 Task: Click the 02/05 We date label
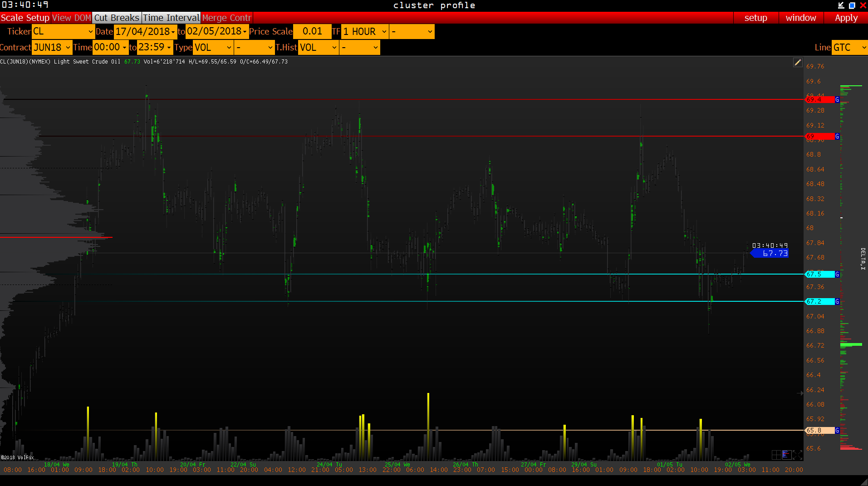[x=738, y=465]
